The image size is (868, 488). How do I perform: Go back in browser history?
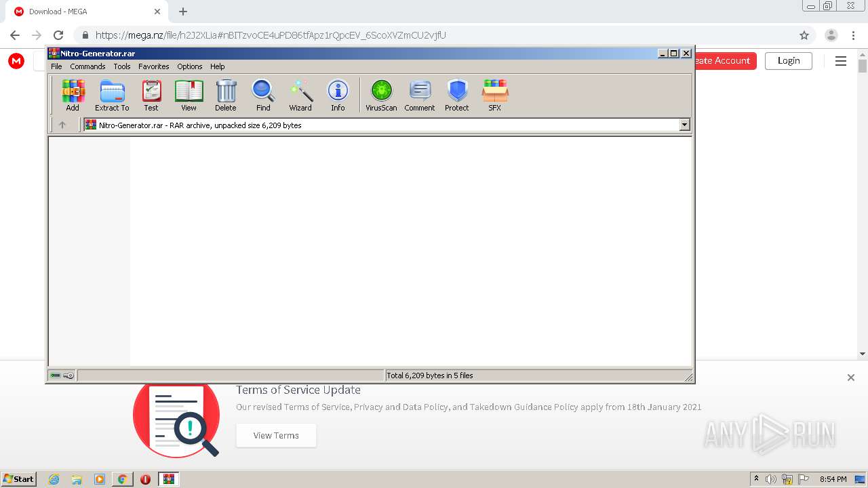pyautogui.click(x=15, y=35)
